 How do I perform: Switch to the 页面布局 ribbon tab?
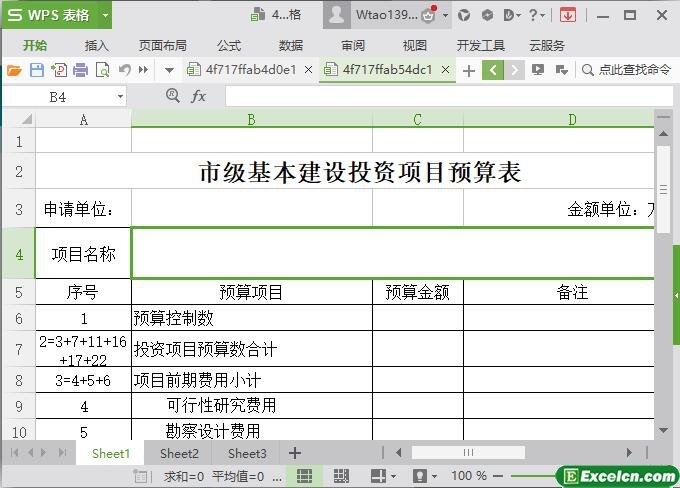pos(162,45)
